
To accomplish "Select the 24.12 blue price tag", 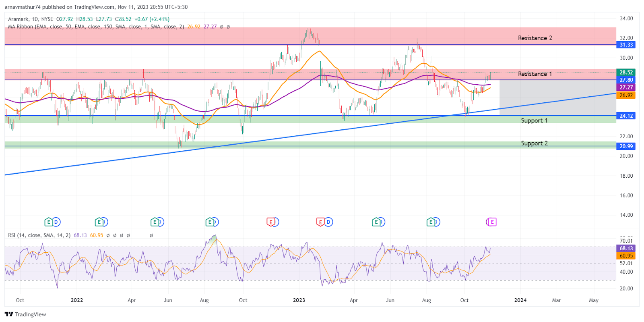I will click(x=626, y=116).
